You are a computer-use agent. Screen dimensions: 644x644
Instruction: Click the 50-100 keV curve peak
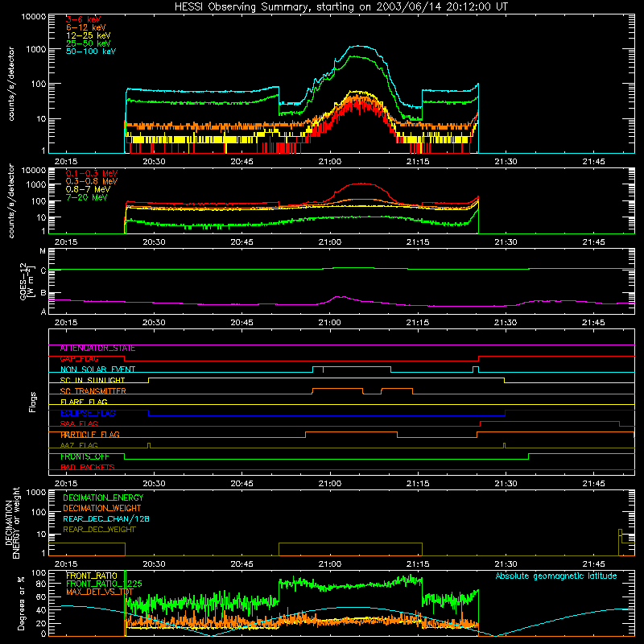[x=358, y=46]
